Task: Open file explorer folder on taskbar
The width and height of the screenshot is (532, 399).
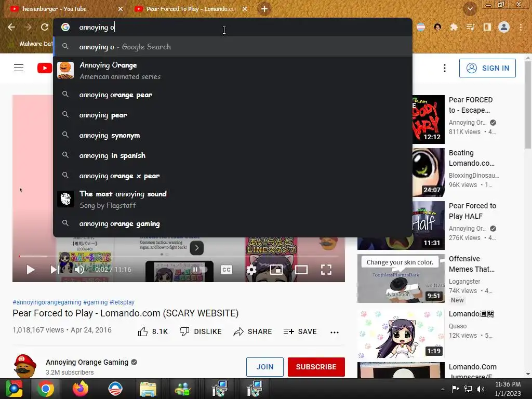Action: 148,389
